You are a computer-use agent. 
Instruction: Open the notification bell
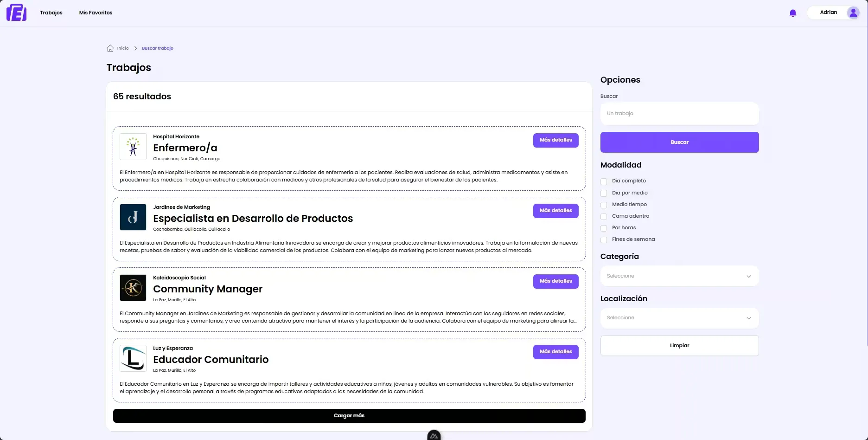[793, 13]
